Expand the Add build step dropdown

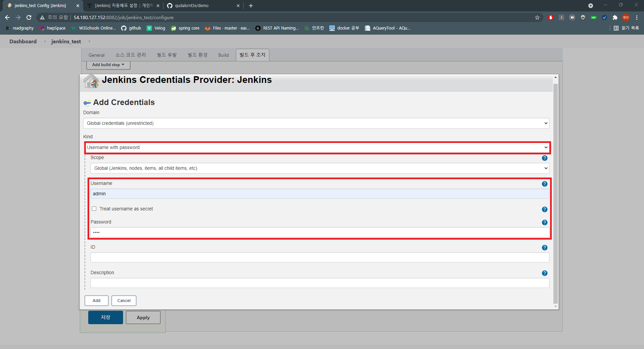pyautogui.click(x=108, y=65)
